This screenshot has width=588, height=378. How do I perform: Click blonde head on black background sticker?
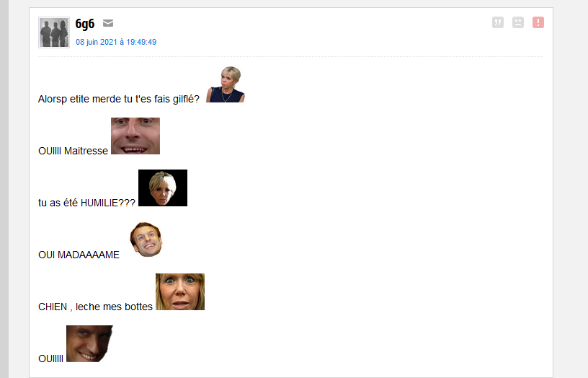[x=163, y=188]
